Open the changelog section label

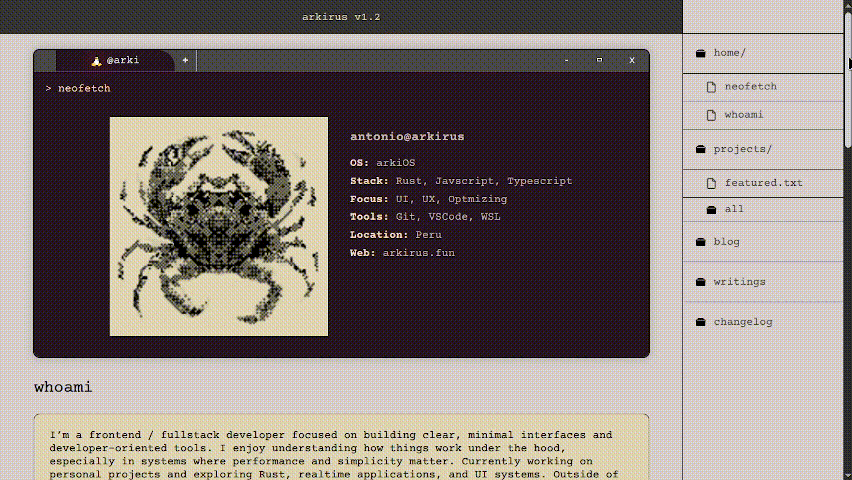(742, 322)
